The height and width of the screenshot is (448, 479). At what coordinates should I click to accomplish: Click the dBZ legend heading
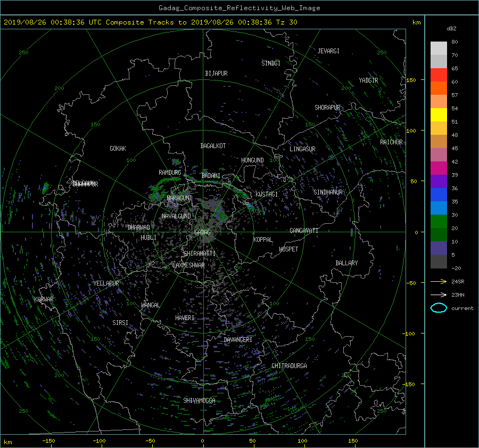point(451,29)
